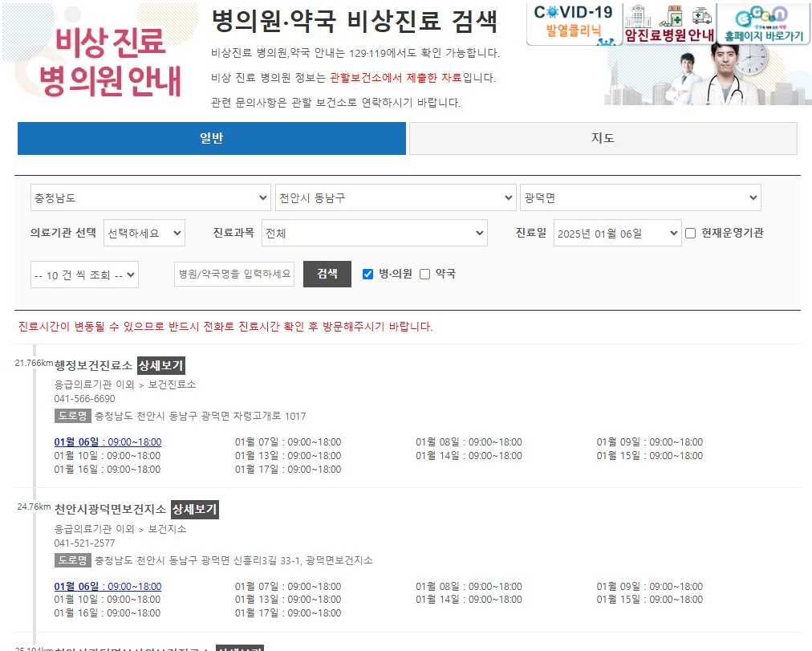Click the 행정보건진료소 clinic name
Screen dimensions: 812x651
94,366
